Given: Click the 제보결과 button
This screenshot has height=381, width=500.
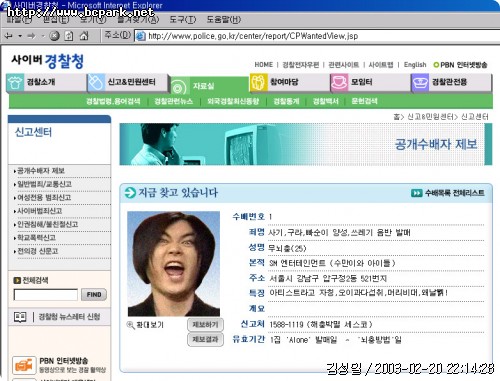Looking at the screenshot, I should pyautogui.click(x=205, y=340).
